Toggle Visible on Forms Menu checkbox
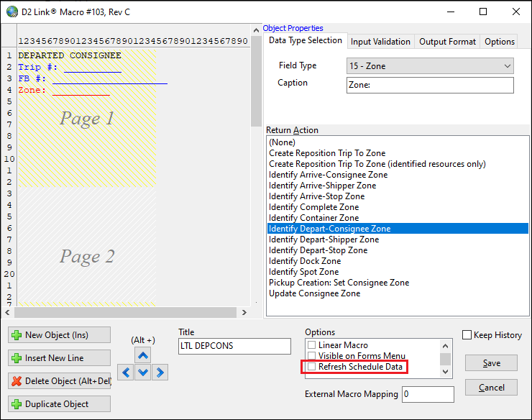The image size is (532, 420). 311,356
